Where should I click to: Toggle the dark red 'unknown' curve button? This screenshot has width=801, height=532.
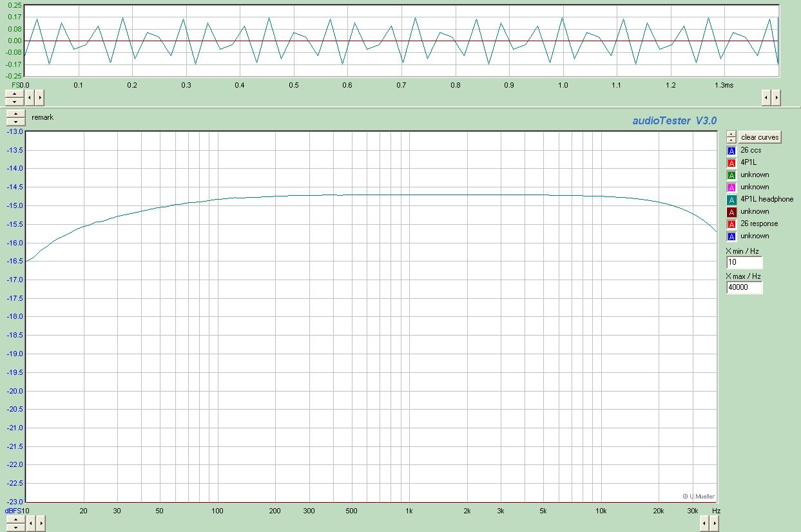pos(731,212)
